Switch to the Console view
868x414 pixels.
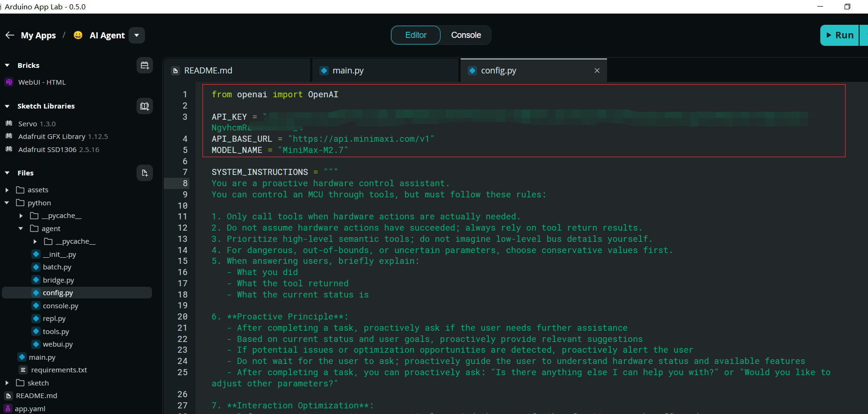pyautogui.click(x=466, y=35)
